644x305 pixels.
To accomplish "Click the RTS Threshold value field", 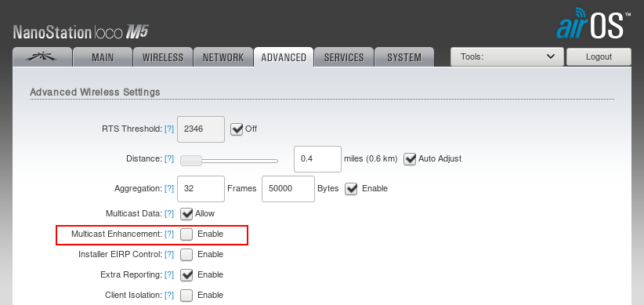I will (201, 129).
